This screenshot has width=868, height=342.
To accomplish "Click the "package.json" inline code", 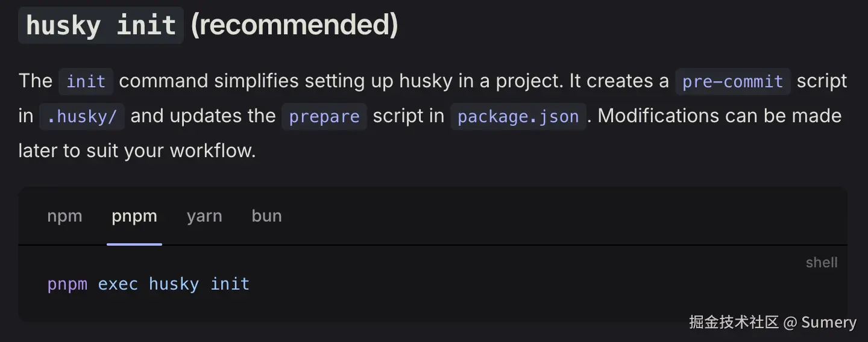I will coord(518,117).
